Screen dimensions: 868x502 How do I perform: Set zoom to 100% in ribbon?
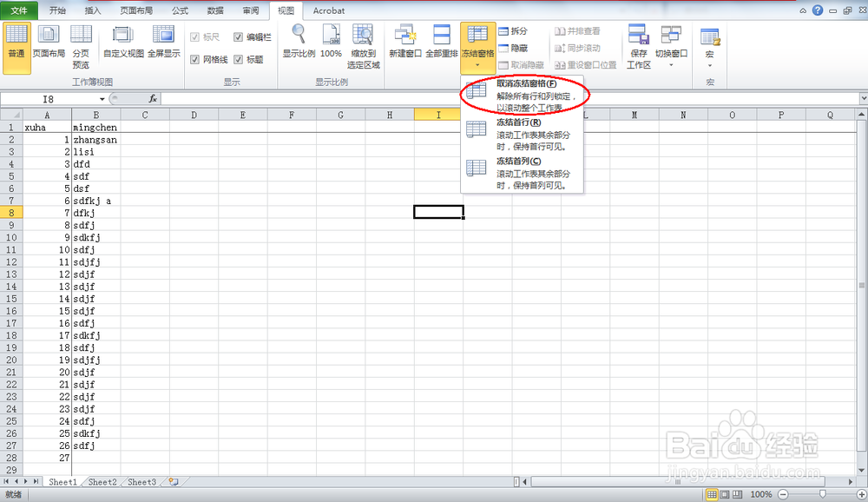pyautogui.click(x=331, y=42)
